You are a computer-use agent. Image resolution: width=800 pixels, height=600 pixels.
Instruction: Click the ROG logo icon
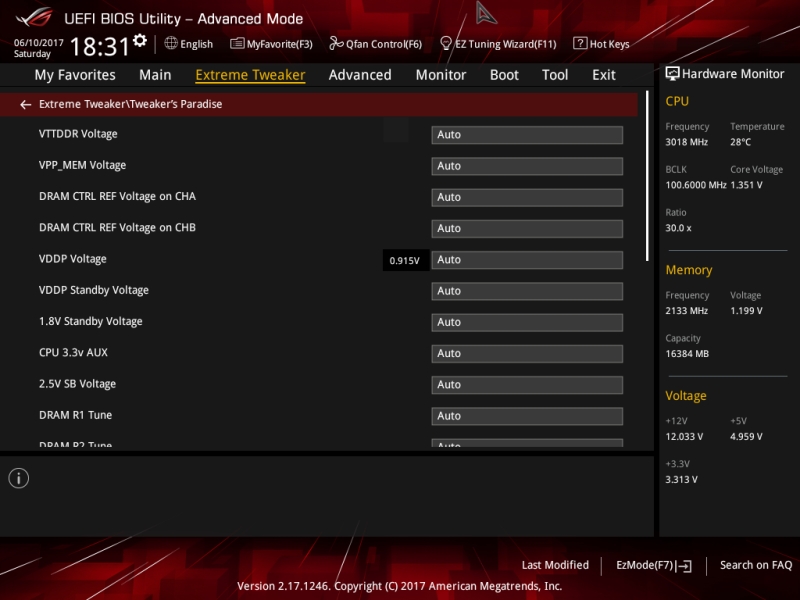34,17
